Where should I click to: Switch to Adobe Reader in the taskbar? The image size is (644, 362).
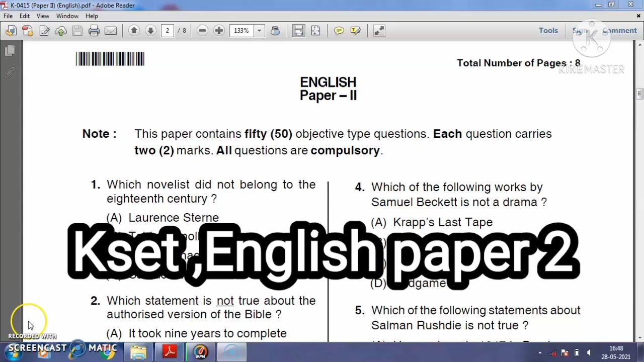[170, 352]
